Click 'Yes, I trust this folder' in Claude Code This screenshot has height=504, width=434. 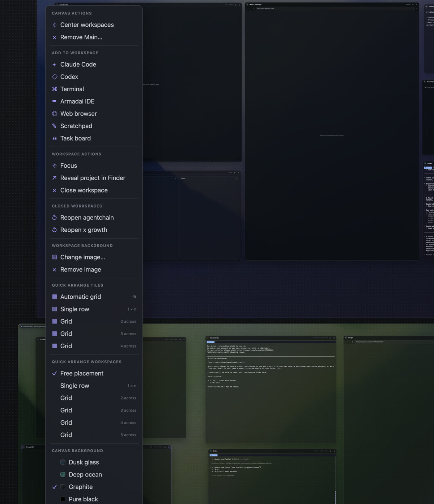(x=222, y=381)
